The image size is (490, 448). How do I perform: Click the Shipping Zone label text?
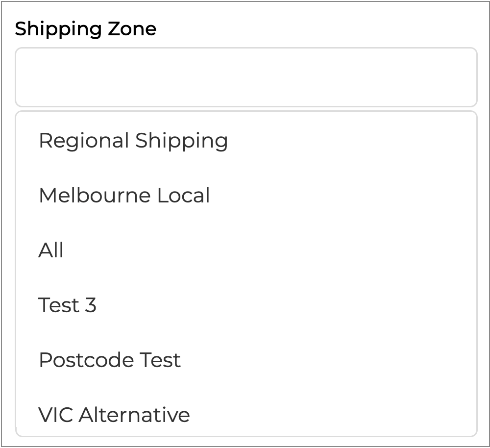(86, 29)
